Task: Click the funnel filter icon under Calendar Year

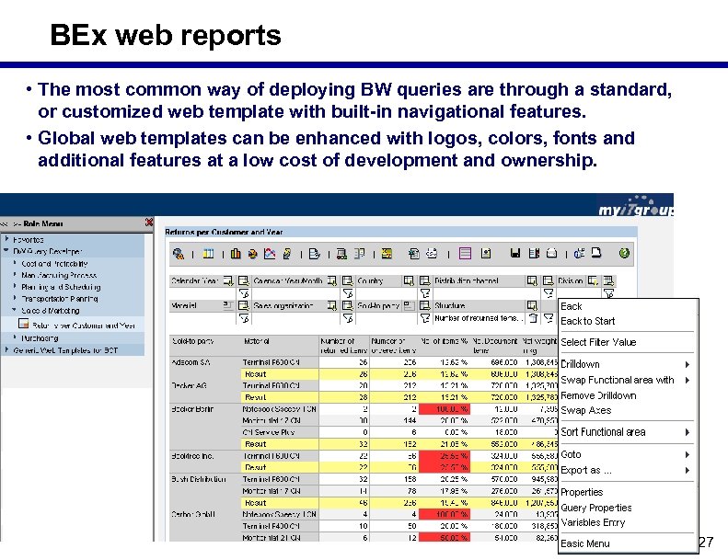Action: (x=244, y=293)
